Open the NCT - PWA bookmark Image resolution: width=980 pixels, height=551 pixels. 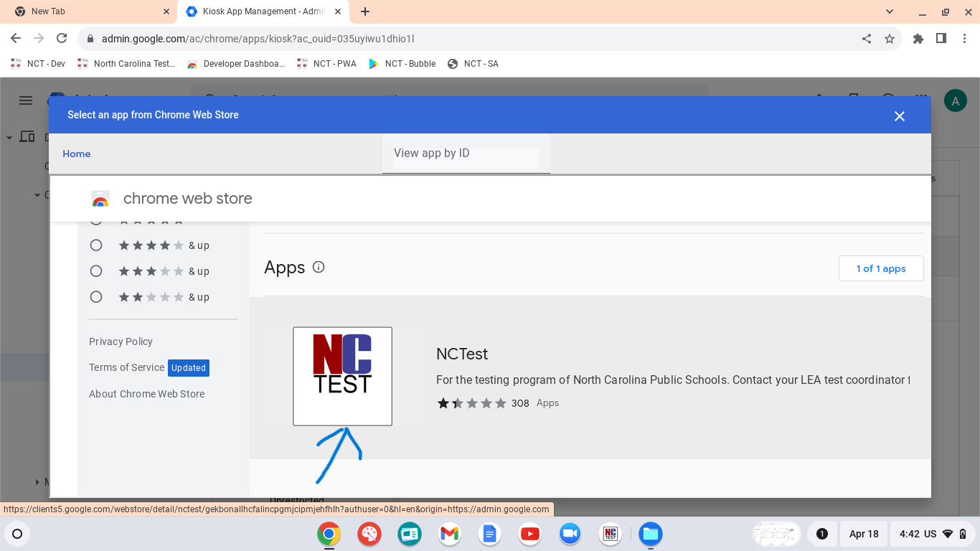pos(326,64)
